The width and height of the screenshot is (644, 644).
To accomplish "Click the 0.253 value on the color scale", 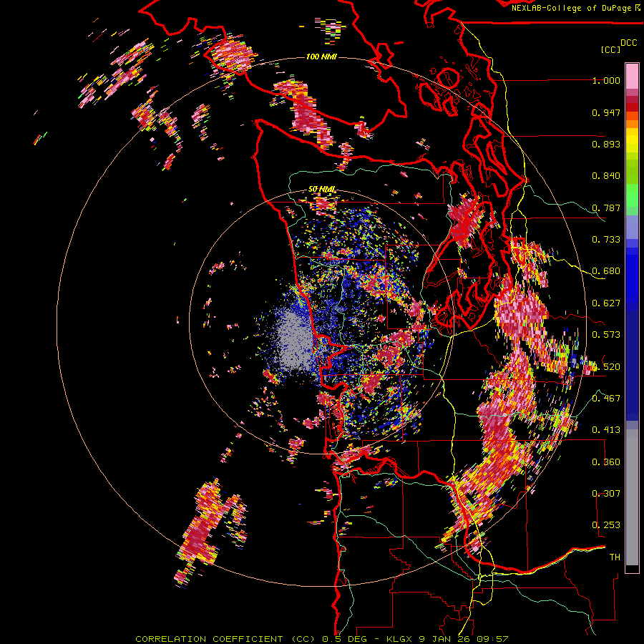I will 606,525.
